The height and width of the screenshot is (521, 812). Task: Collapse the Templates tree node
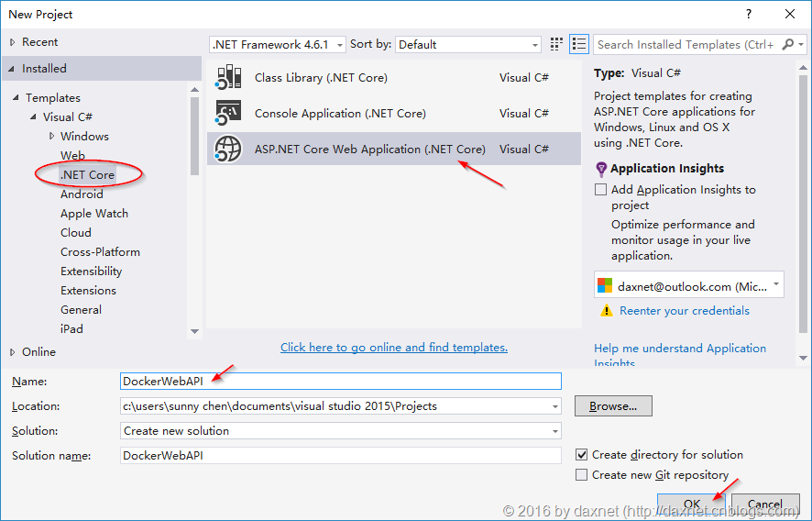[16, 97]
